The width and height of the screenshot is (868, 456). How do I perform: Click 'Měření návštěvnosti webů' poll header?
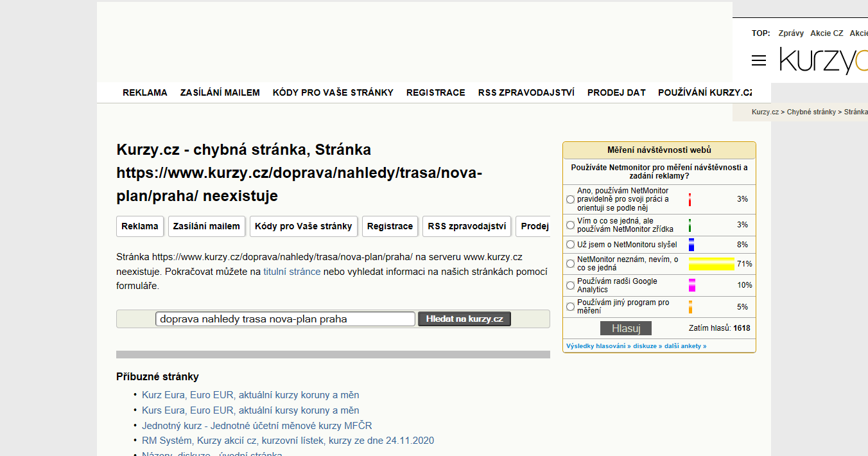pos(659,150)
